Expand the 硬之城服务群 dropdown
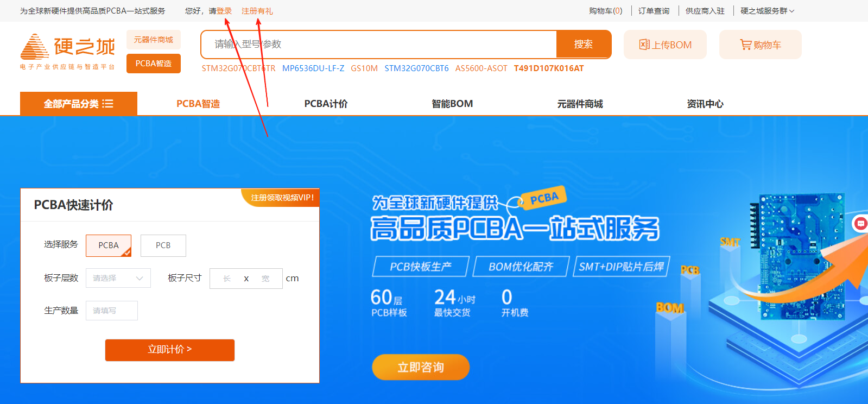Viewport: 868px width, 404px height. [768, 11]
